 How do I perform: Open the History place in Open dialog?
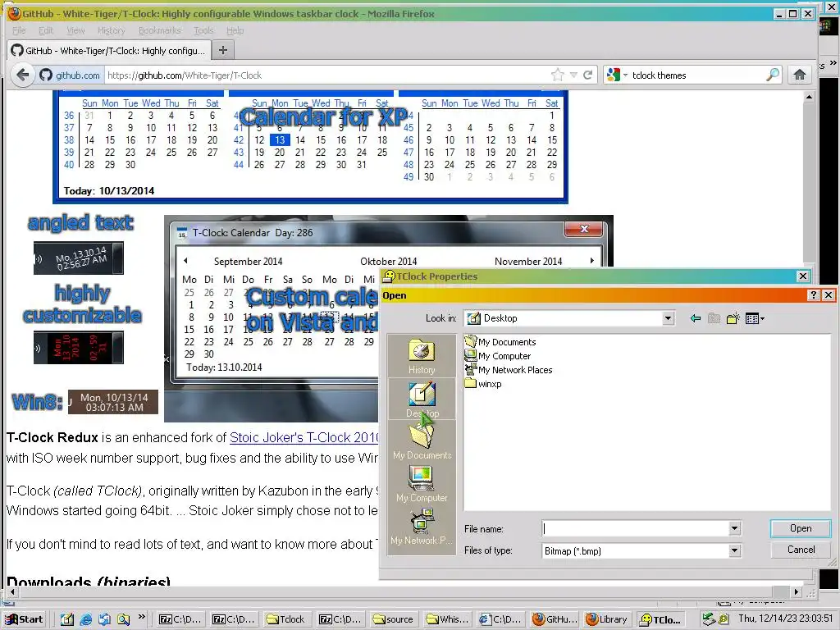coord(422,356)
